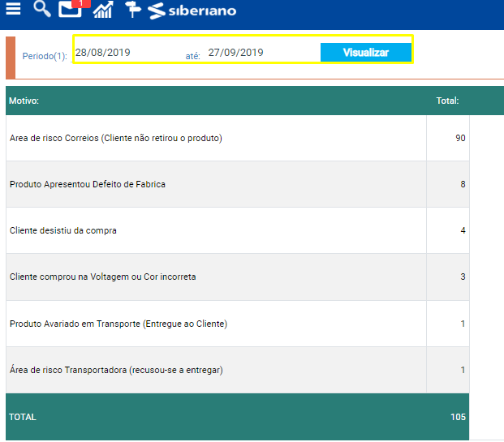Click the value 8 in Total column
The height and width of the screenshot is (442, 504).
pyautogui.click(x=463, y=184)
